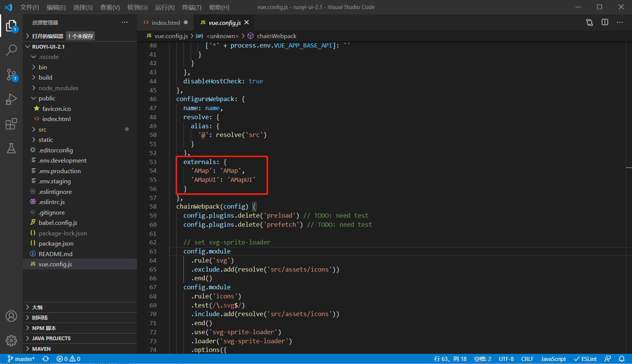
Task: Collapse the RUOYI-UI-2.1 root folder
Action: coord(80,47)
